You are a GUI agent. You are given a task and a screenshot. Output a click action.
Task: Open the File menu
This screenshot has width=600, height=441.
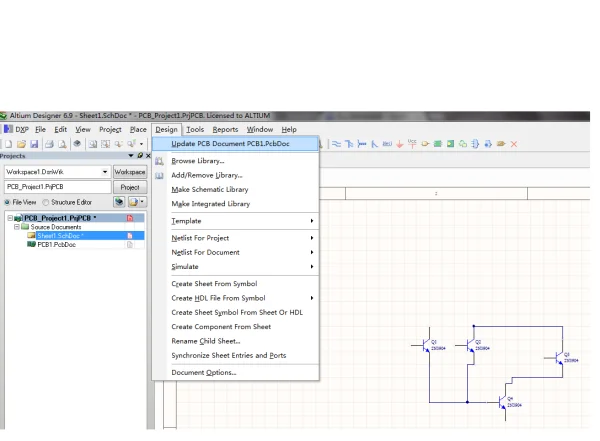41,129
